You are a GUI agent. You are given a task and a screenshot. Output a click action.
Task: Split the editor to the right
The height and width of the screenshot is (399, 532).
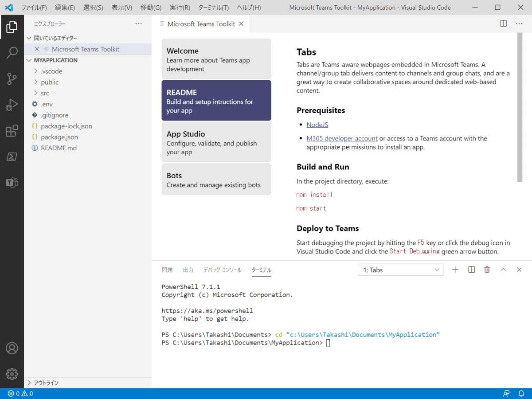click(x=504, y=23)
